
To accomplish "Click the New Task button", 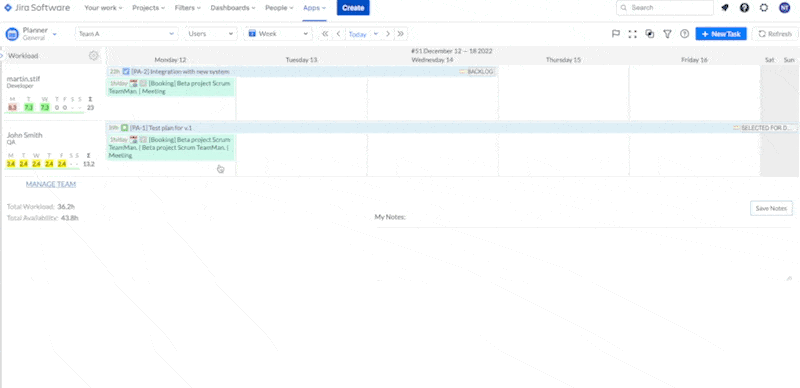I will (x=721, y=34).
